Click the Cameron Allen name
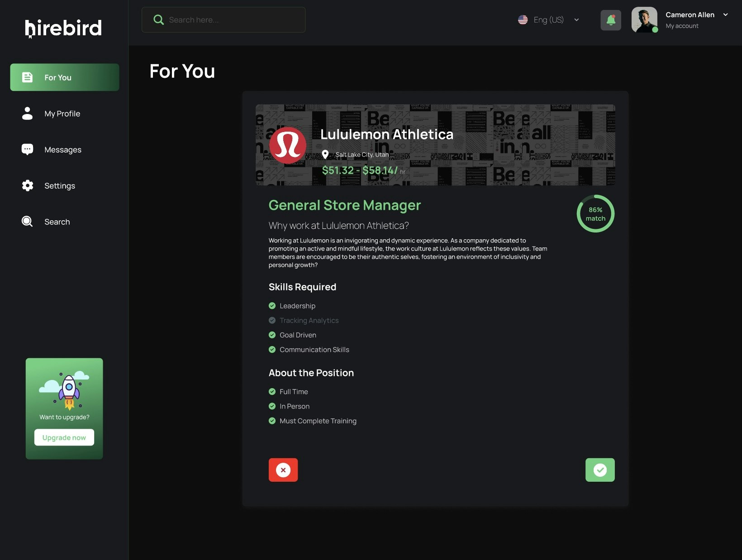The height and width of the screenshot is (560, 742). [x=690, y=15]
